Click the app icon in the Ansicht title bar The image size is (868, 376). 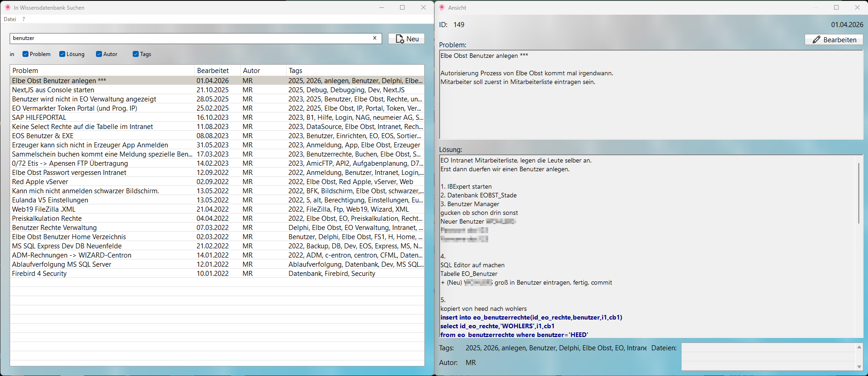(x=442, y=7)
